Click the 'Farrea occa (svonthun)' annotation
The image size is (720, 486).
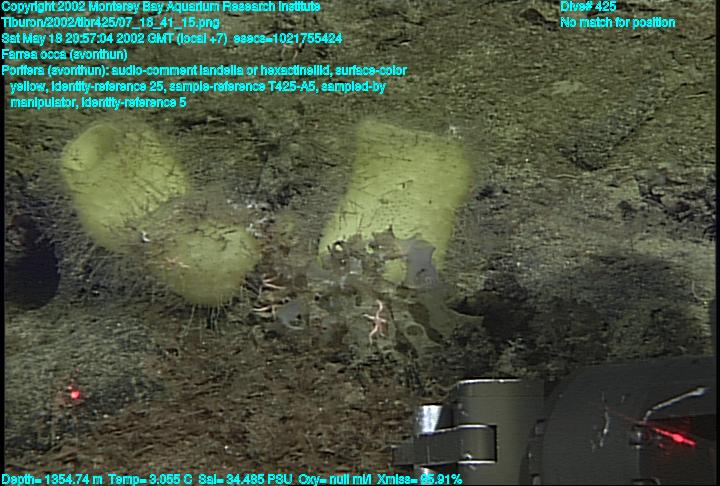pos(64,55)
